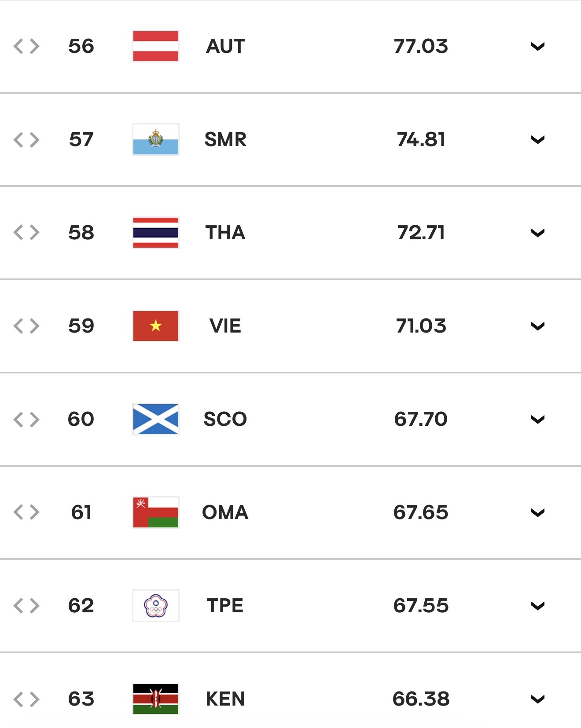The image size is (581, 728).
Task: Click the Oman flag icon
Action: pyautogui.click(x=156, y=512)
